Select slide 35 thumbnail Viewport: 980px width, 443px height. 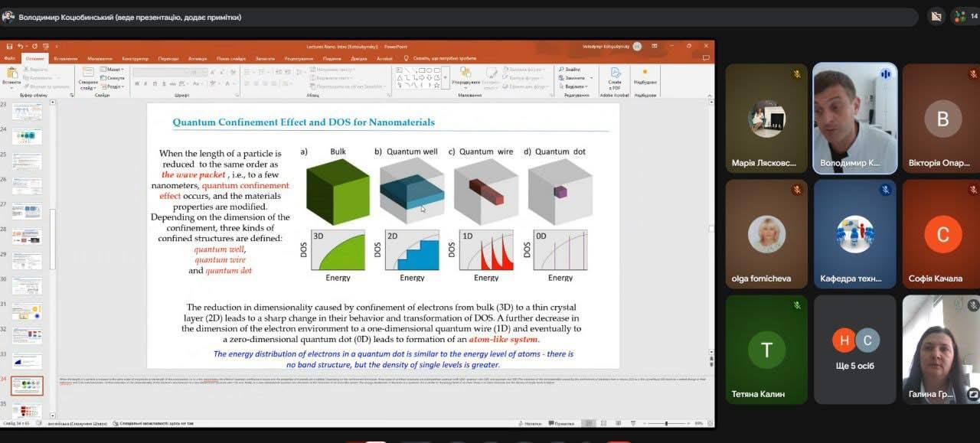click(27, 411)
